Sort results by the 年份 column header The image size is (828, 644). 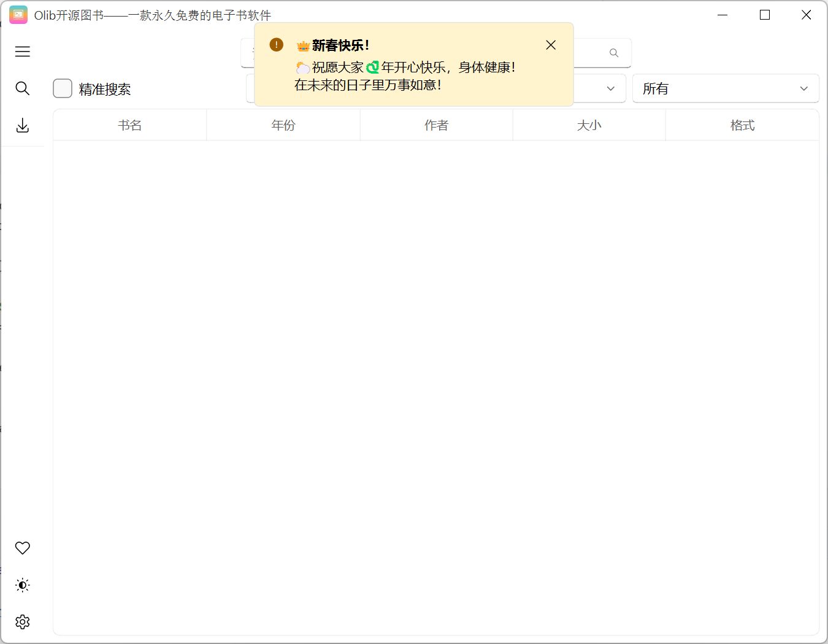point(283,125)
